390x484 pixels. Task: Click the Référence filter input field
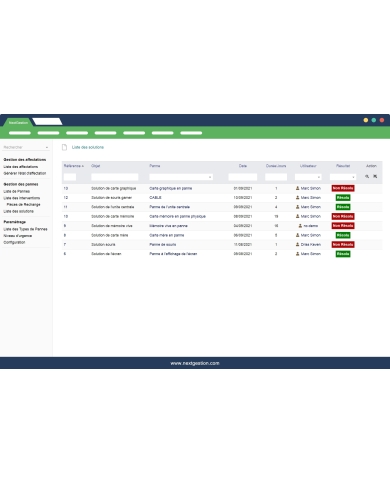pyautogui.click(x=70, y=177)
